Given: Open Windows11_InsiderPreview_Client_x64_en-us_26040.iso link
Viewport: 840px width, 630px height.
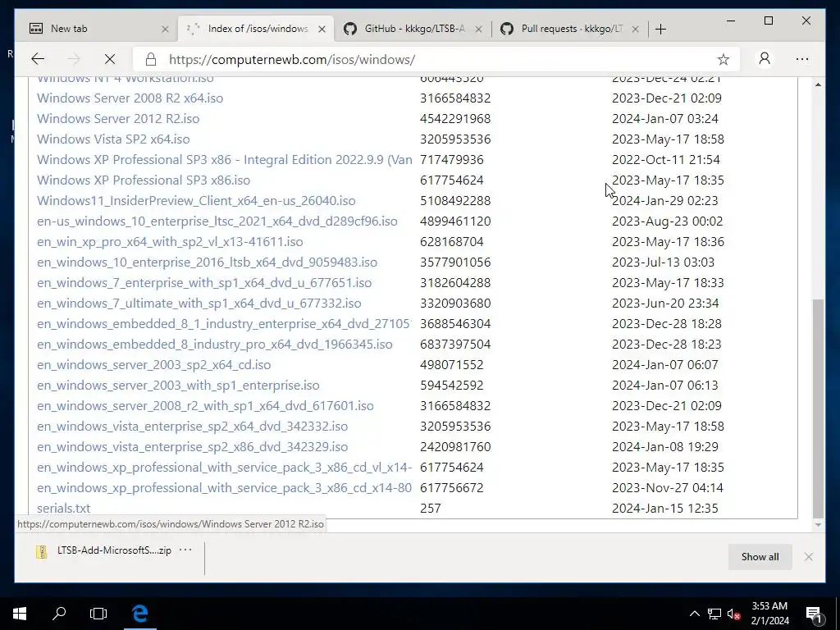Looking at the screenshot, I should pos(196,200).
